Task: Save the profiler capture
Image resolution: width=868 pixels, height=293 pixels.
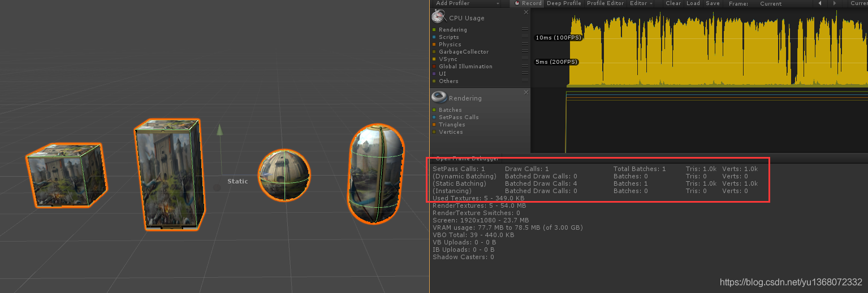Action: pyautogui.click(x=712, y=3)
